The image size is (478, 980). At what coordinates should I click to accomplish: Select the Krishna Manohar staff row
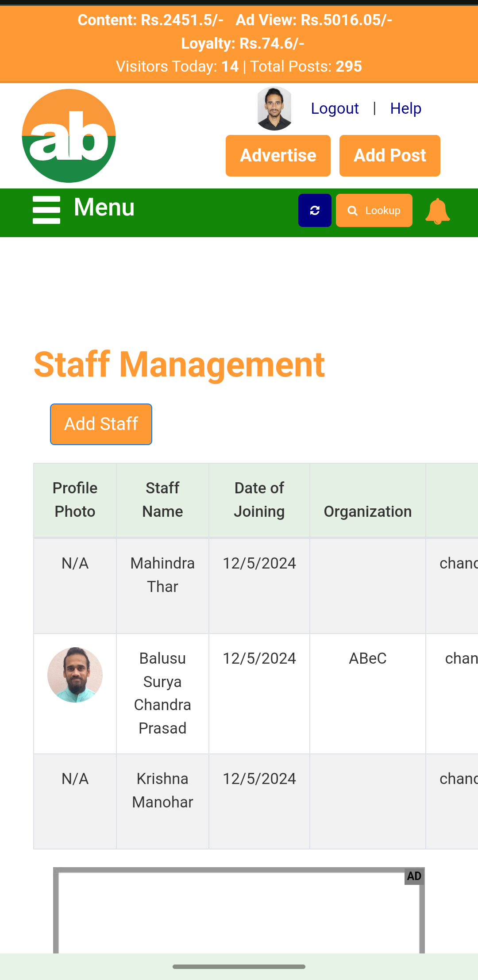click(162, 790)
